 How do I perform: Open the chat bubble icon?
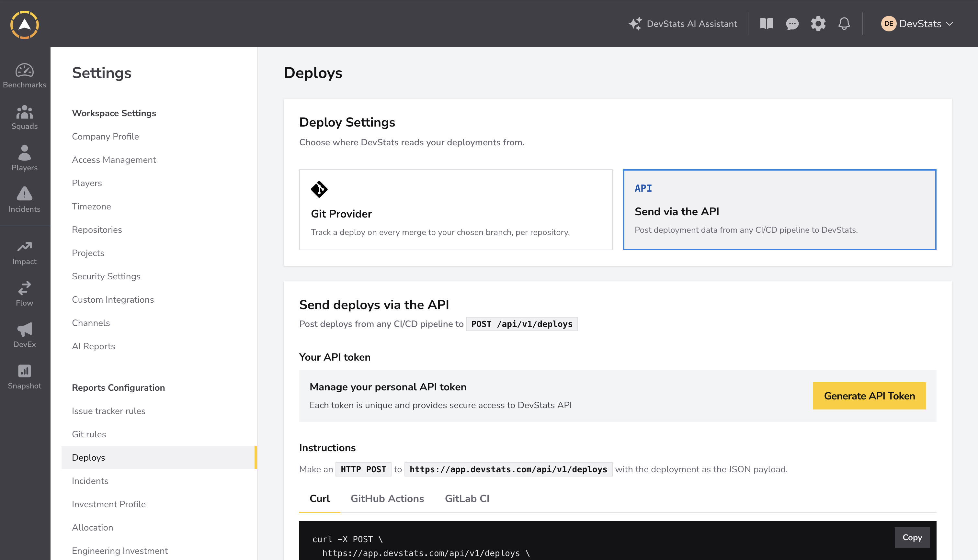pyautogui.click(x=792, y=24)
